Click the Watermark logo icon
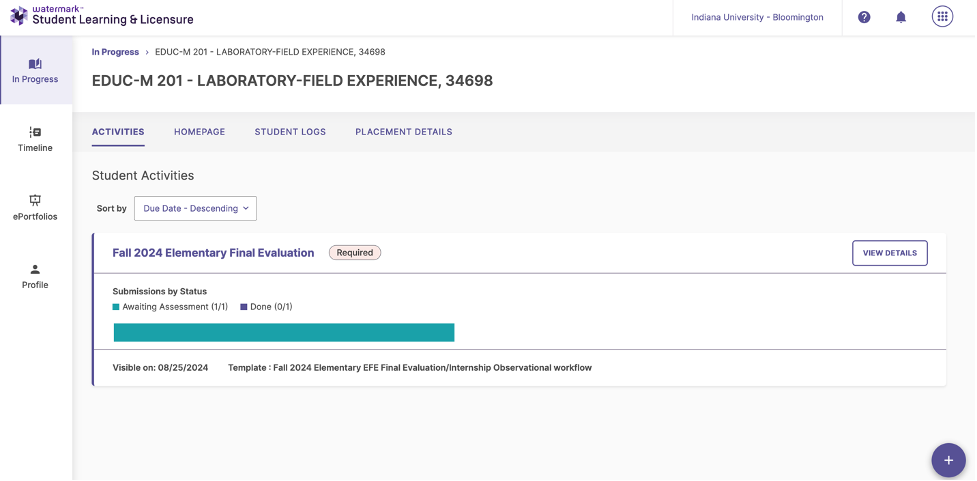This screenshot has height=481, width=977. (x=18, y=16)
